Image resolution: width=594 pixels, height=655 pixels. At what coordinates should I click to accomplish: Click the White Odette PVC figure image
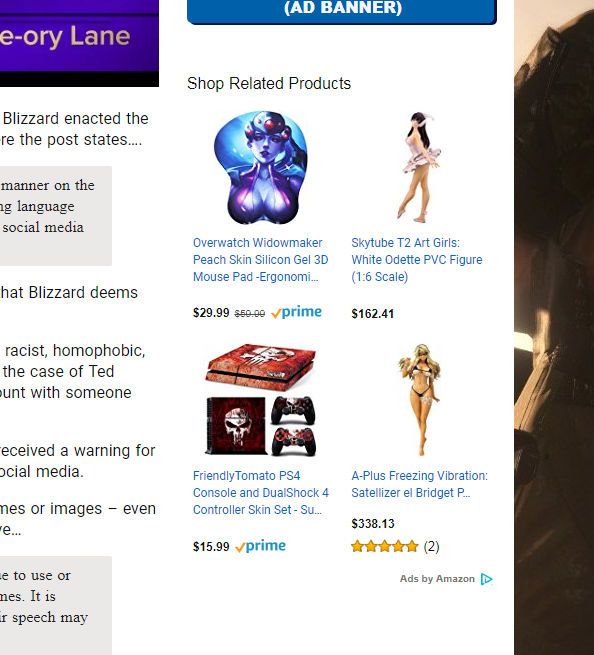point(420,167)
